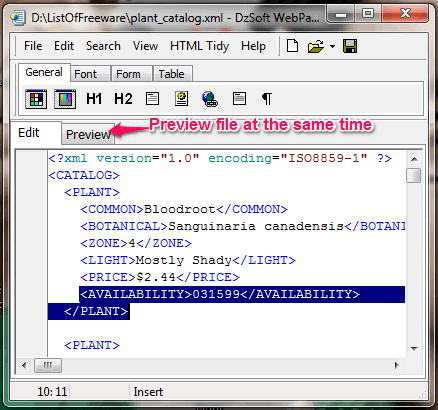This screenshot has height=410, width=438.
Task: Insert paragraph with pilcrow icon
Action: click(267, 99)
